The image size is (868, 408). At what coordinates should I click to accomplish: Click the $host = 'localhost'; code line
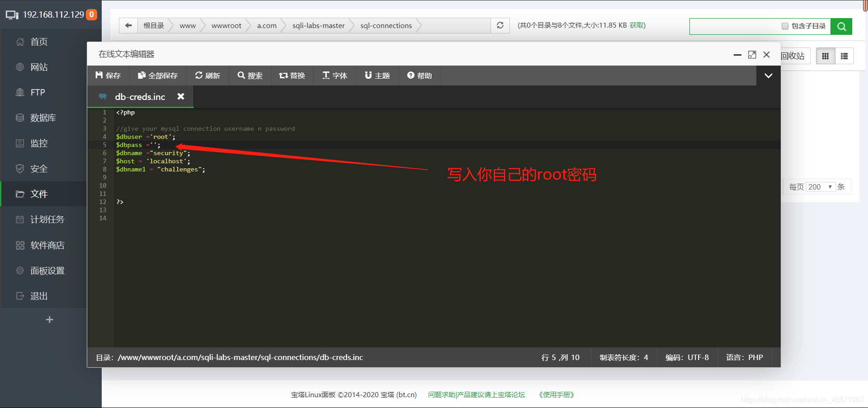click(x=153, y=161)
